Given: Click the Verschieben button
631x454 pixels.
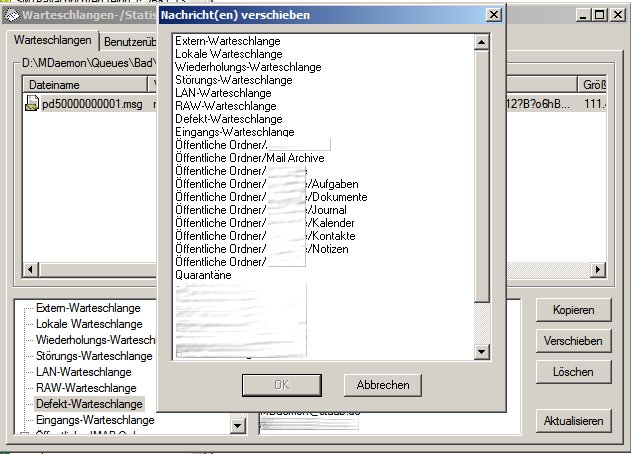Looking at the screenshot, I should (573, 341).
